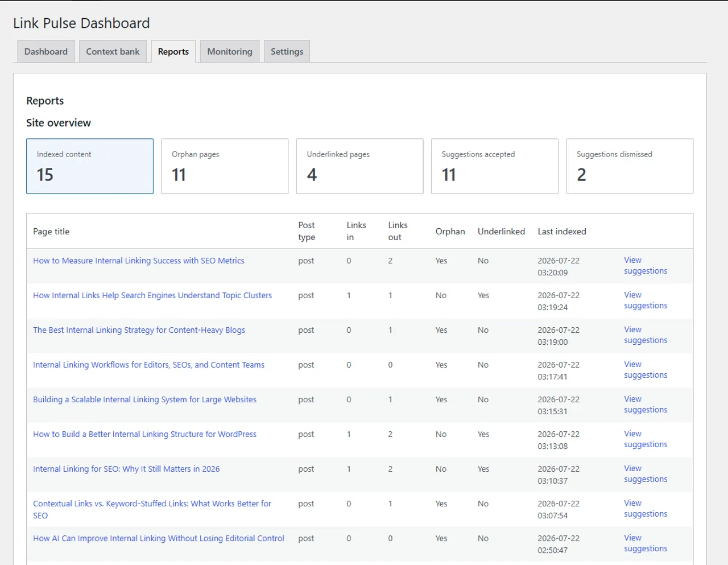The height and width of the screenshot is (565, 728).
Task: View suggestions for Large Websites post
Action: point(646,405)
